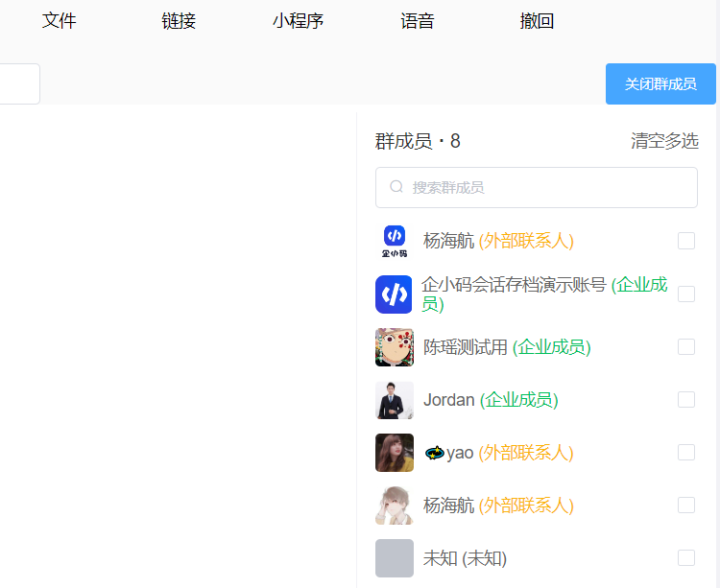Click 清空多选 to clear selections
This screenshot has width=720, height=588.
click(x=664, y=141)
